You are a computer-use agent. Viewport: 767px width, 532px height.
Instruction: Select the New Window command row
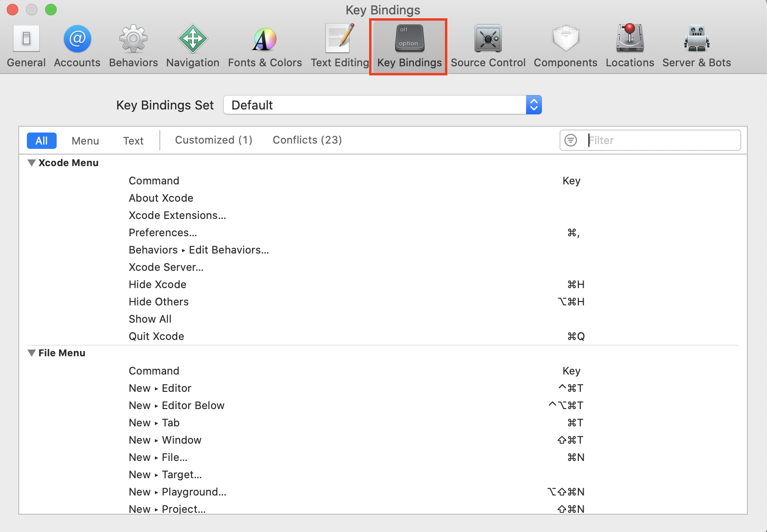pos(383,440)
